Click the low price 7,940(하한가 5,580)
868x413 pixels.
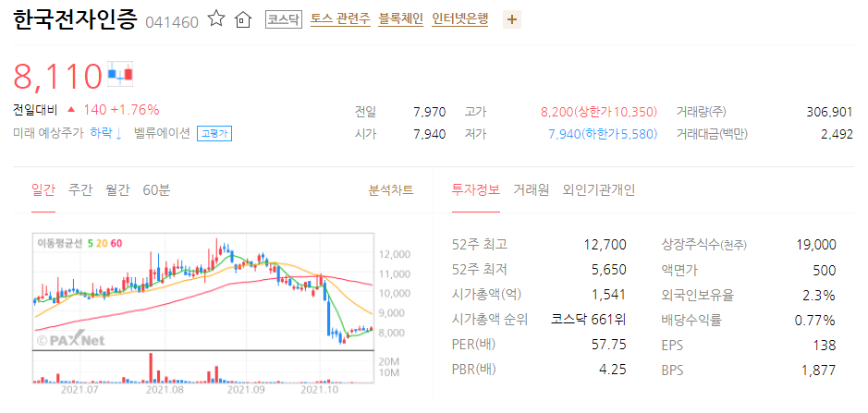click(603, 134)
